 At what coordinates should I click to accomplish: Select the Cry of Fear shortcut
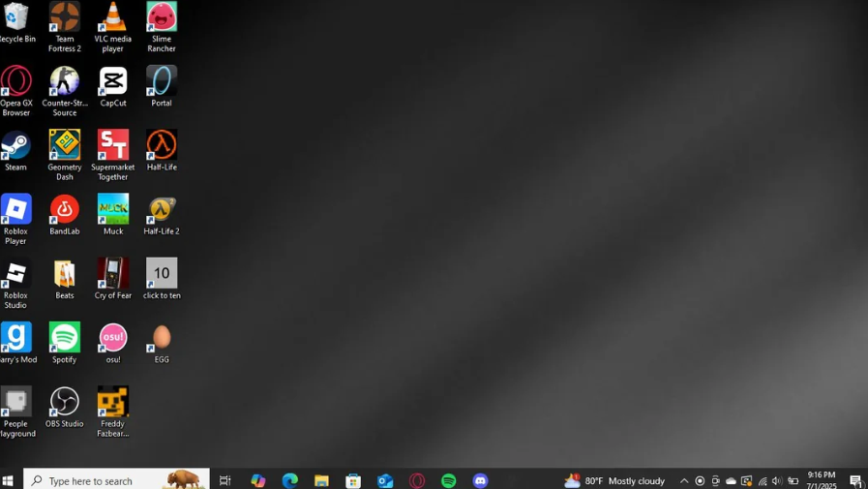point(113,279)
